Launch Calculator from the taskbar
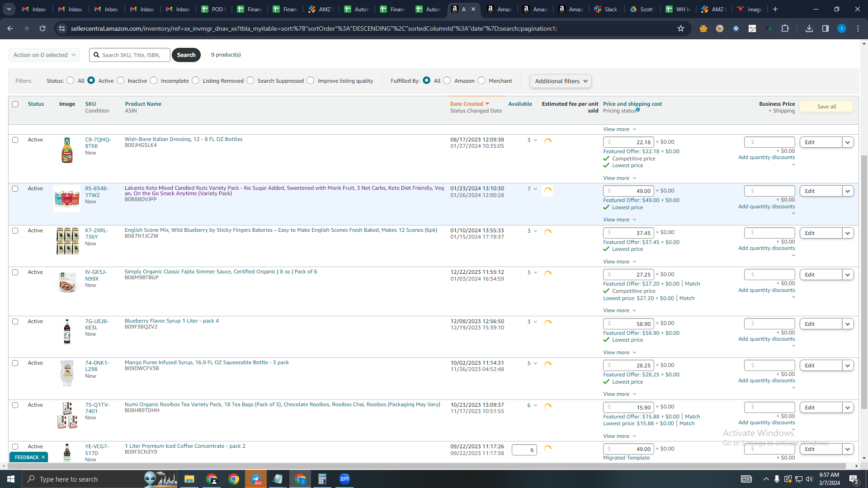868x488 pixels. [322, 479]
